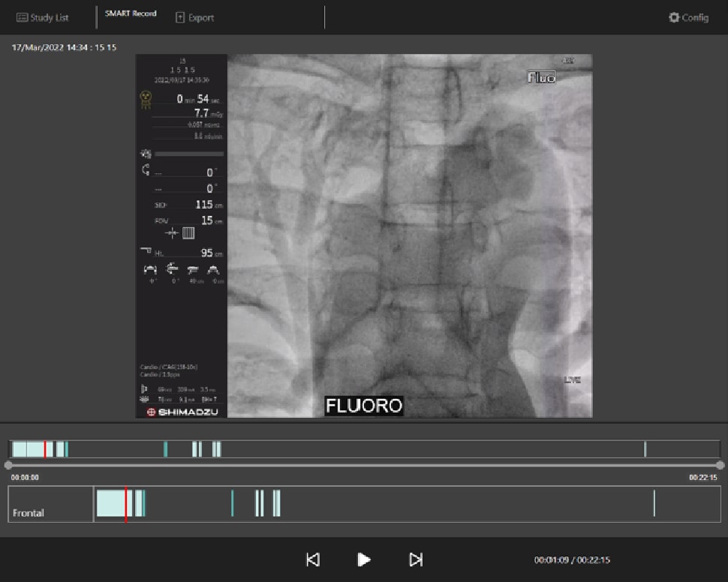Select the last segment in Frontal track
This screenshot has width=728, height=582.
(654, 503)
